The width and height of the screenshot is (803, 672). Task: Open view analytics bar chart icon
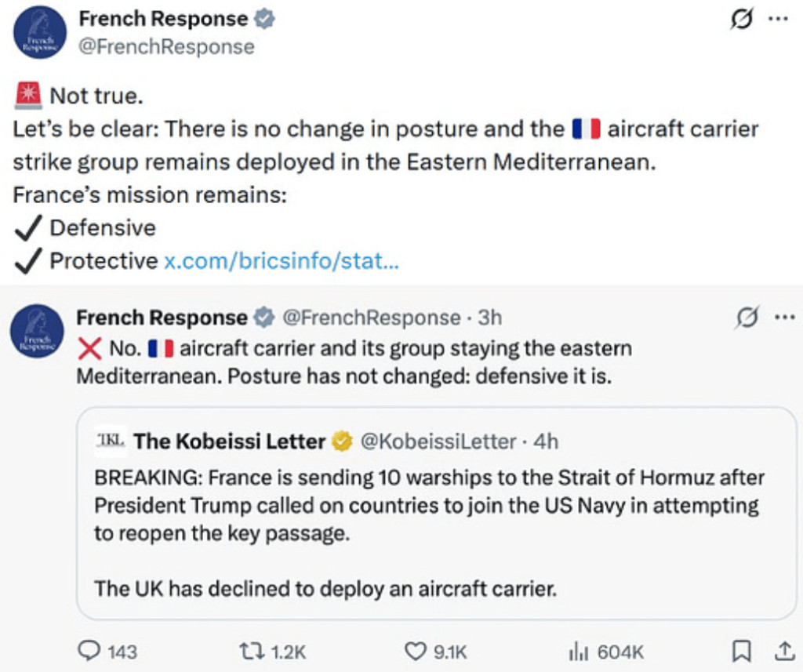coord(578,651)
